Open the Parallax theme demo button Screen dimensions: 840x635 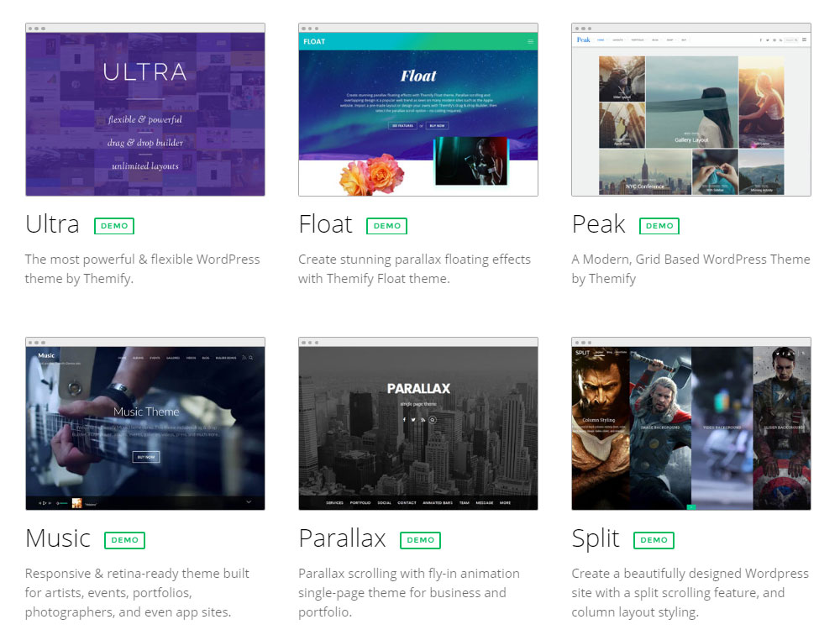click(420, 539)
